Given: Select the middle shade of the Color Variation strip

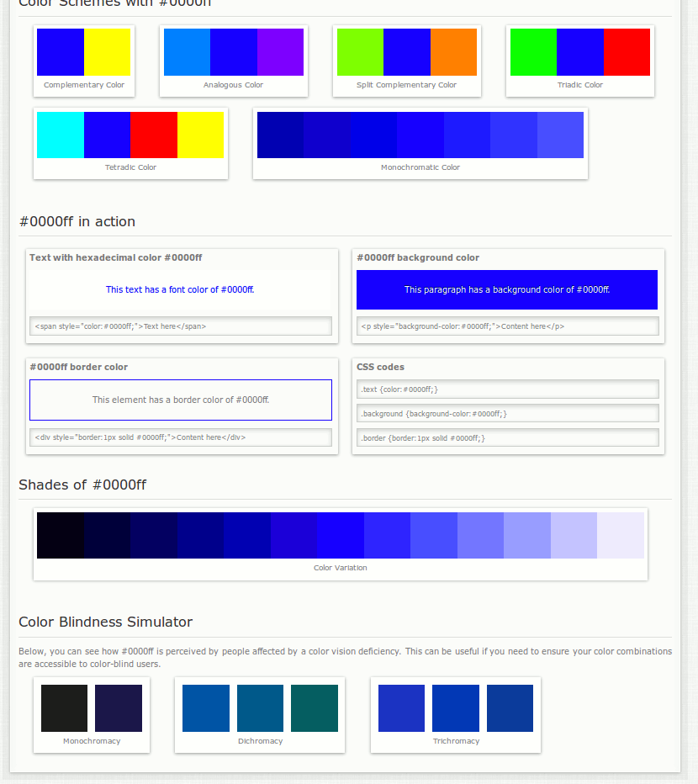Looking at the screenshot, I should coord(341,534).
